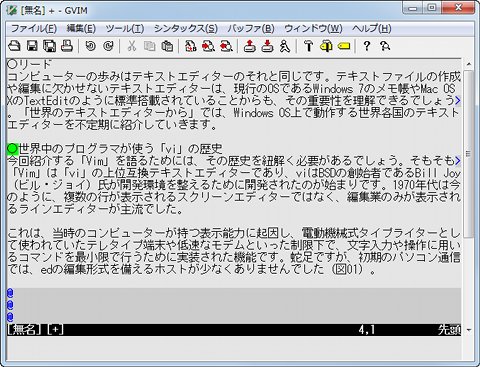The height and width of the screenshot is (367, 480).
Task: Open the ヘルプ(H) menu
Action: [371, 29]
